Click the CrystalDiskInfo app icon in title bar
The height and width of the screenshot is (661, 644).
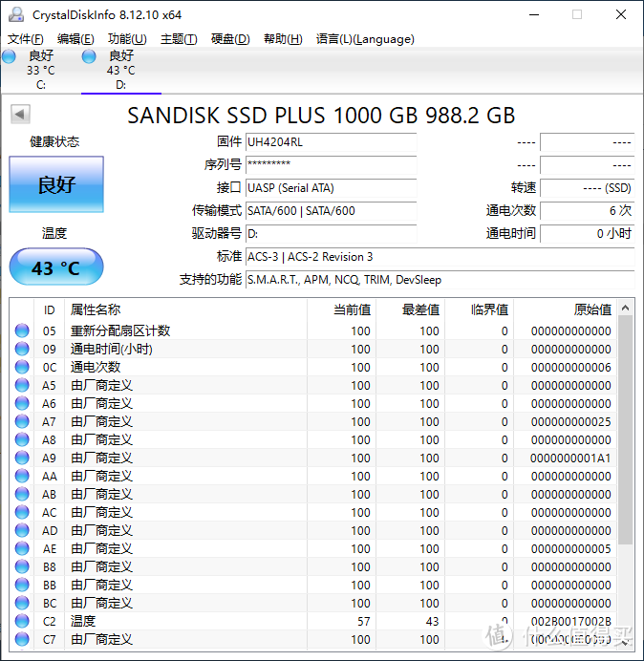point(16,14)
